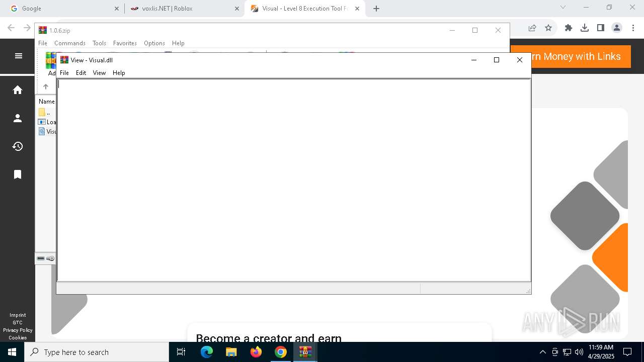
Task: Open volume control in system tray
Action: pyautogui.click(x=579, y=352)
